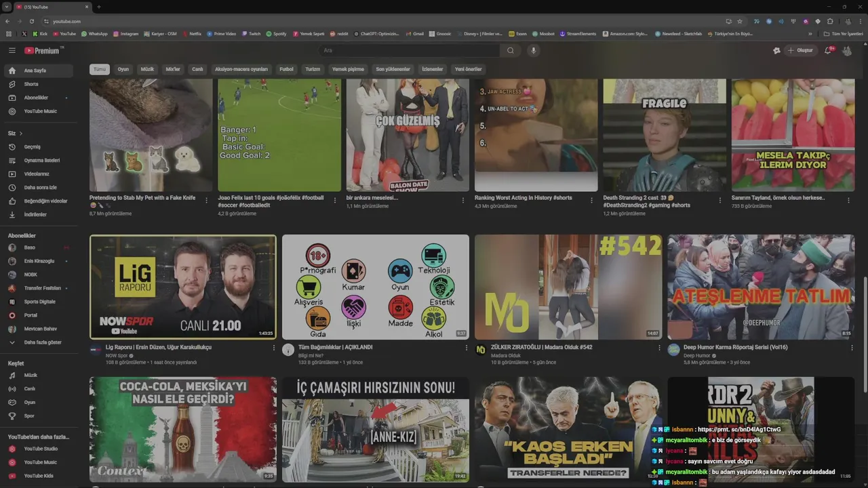This screenshot has height=488, width=868.
Task: Reload the page with browser refresh
Action: tap(32, 21)
